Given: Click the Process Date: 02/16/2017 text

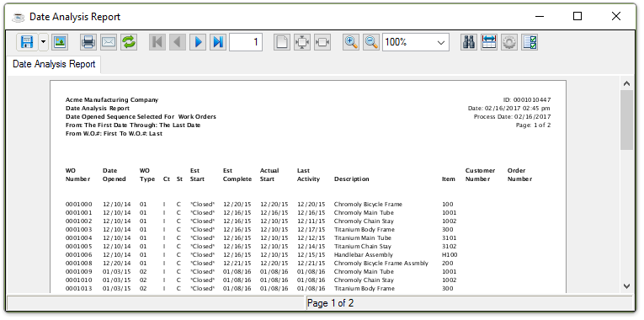Looking at the screenshot, I should 512,117.
